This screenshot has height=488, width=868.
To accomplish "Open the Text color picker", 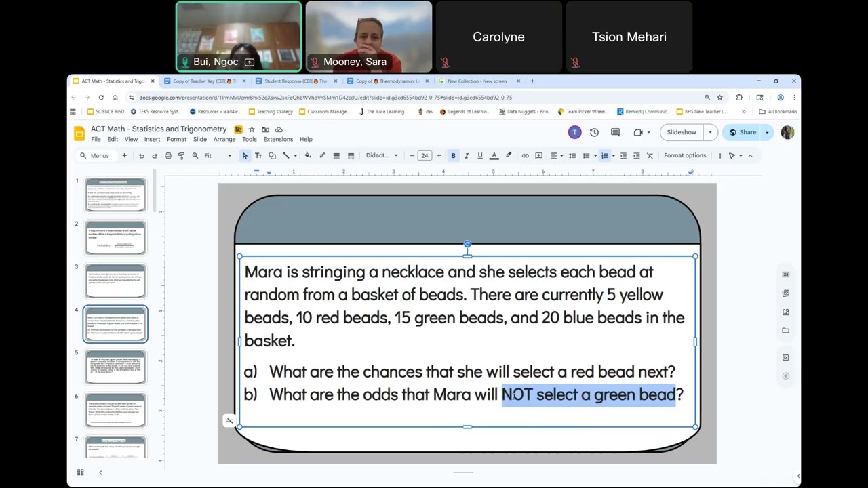I will [x=494, y=156].
